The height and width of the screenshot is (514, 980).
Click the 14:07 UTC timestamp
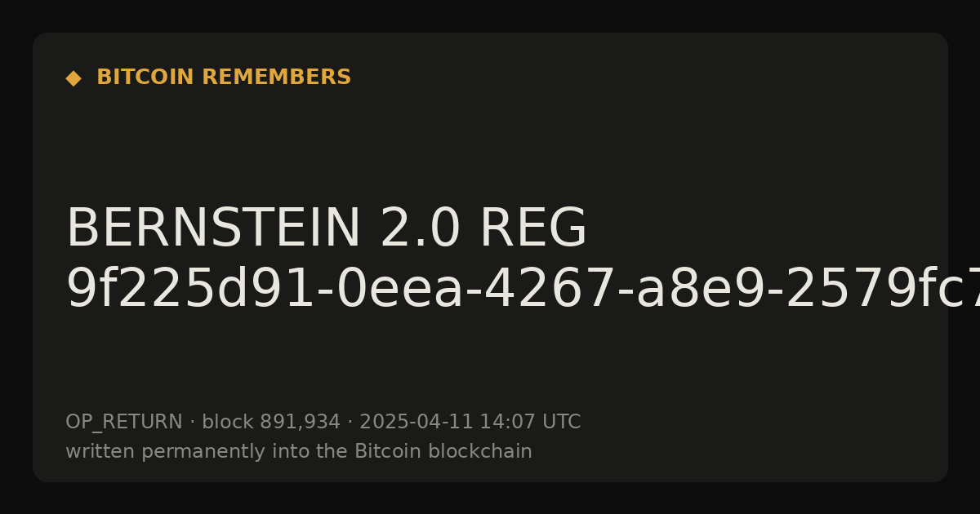click(530, 423)
